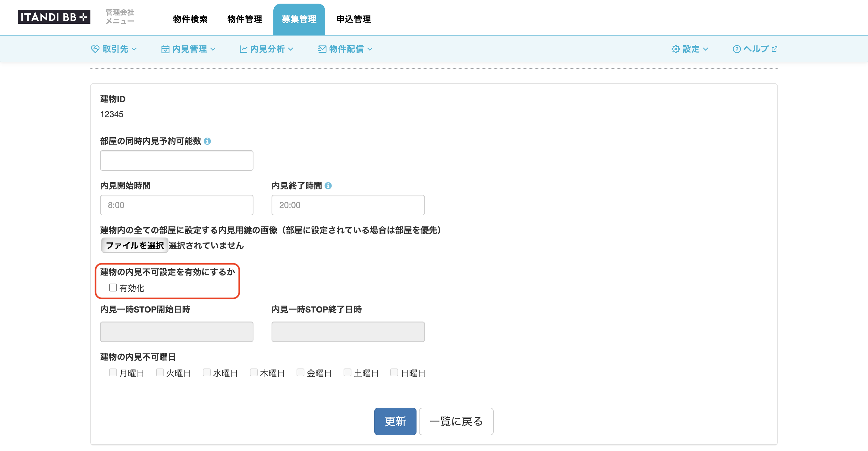The height and width of the screenshot is (451, 868).
Task: Check the 水曜日 checkbox
Action: pyautogui.click(x=206, y=372)
